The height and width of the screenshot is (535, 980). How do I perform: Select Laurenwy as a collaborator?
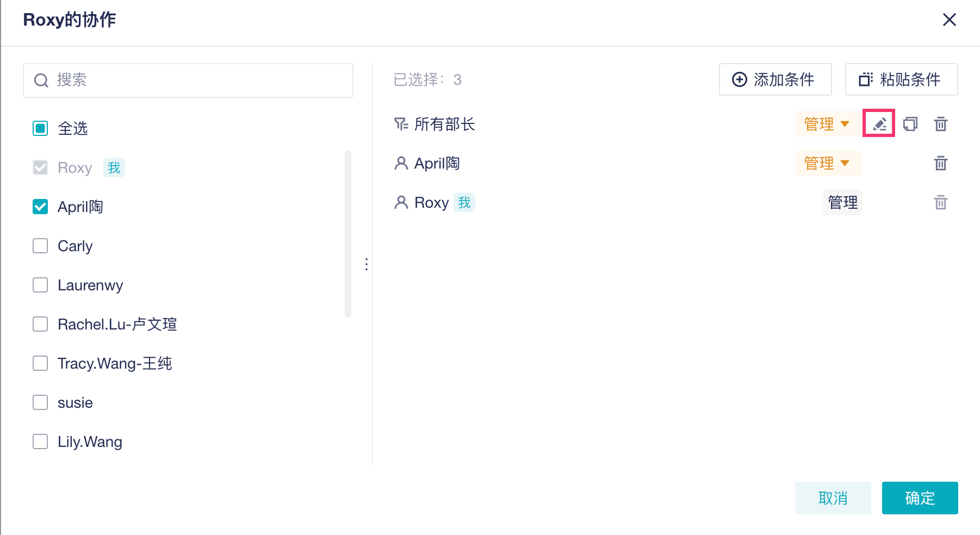(40, 285)
